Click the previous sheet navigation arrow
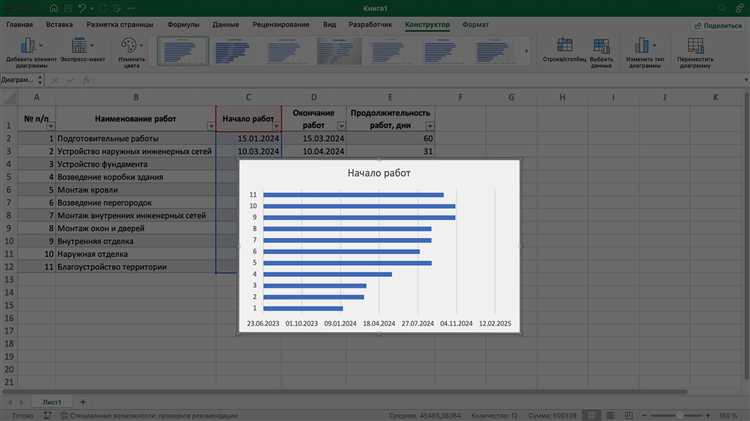 [10, 402]
